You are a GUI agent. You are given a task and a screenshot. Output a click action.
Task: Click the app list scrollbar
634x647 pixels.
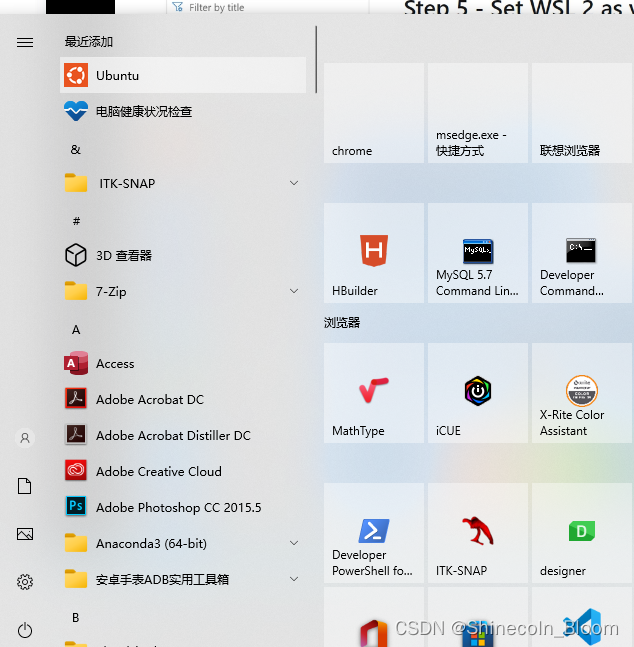pyautogui.click(x=316, y=59)
